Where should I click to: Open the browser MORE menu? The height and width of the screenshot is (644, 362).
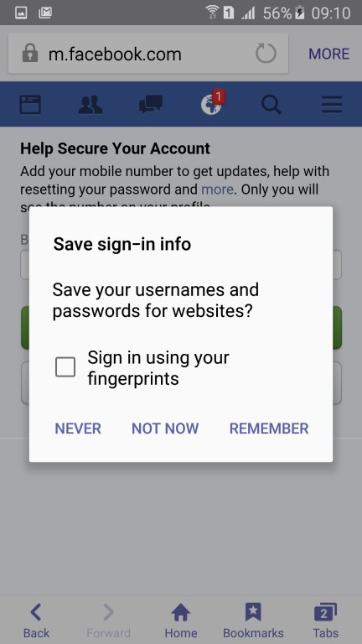click(x=329, y=54)
